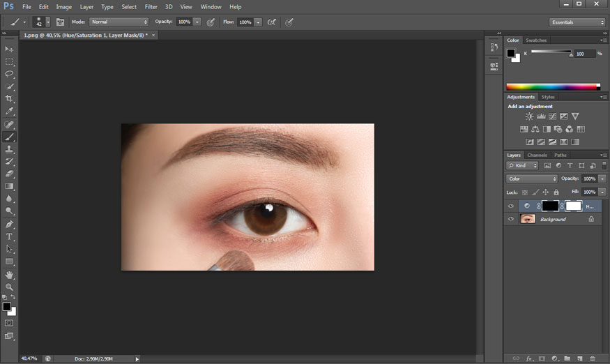Select the Zoom tool
Viewport: 610px width, 364px height.
pyautogui.click(x=9, y=287)
